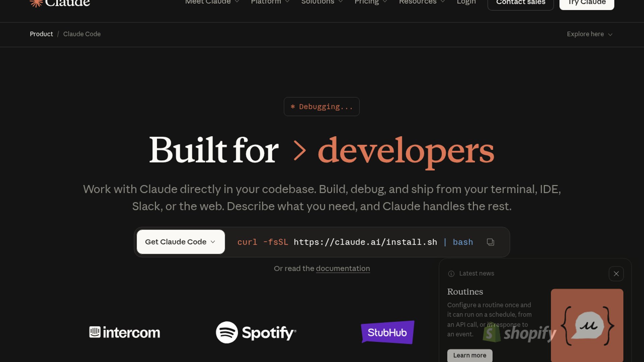The image size is (644, 362).
Task: Click the Contact sales button
Action: [520, 3]
